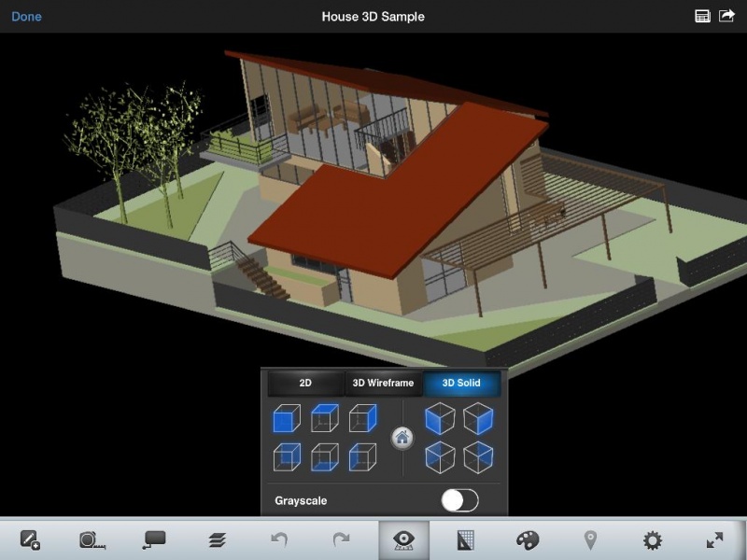Open the drawing properties table icon
Image resolution: width=747 pixels, height=560 pixels.
tap(702, 16)
